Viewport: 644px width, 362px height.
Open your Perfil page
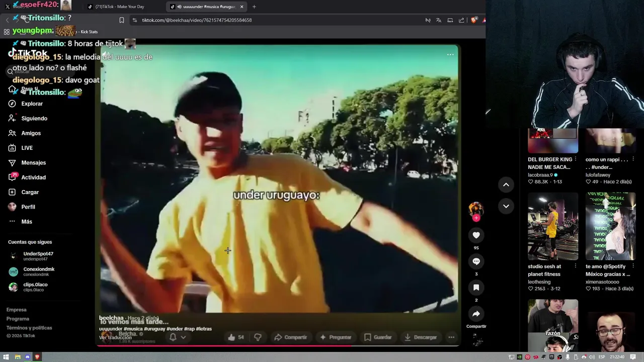(22, 207)
